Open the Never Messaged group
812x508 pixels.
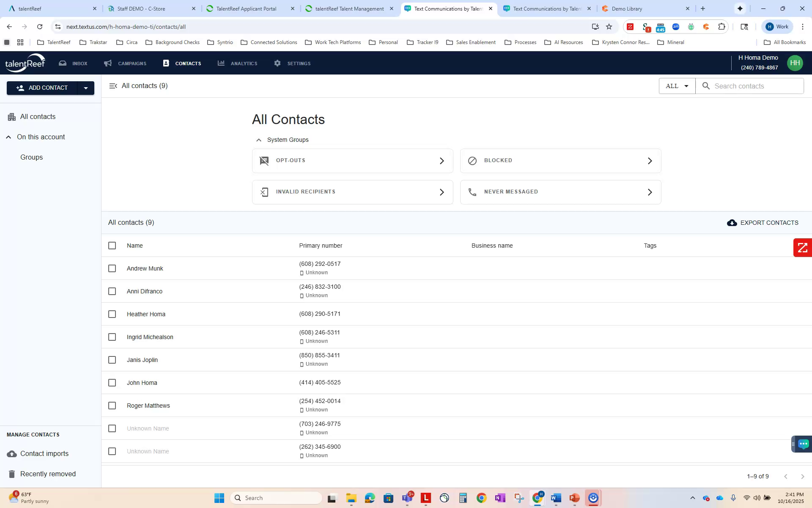[x=560, y=192]
